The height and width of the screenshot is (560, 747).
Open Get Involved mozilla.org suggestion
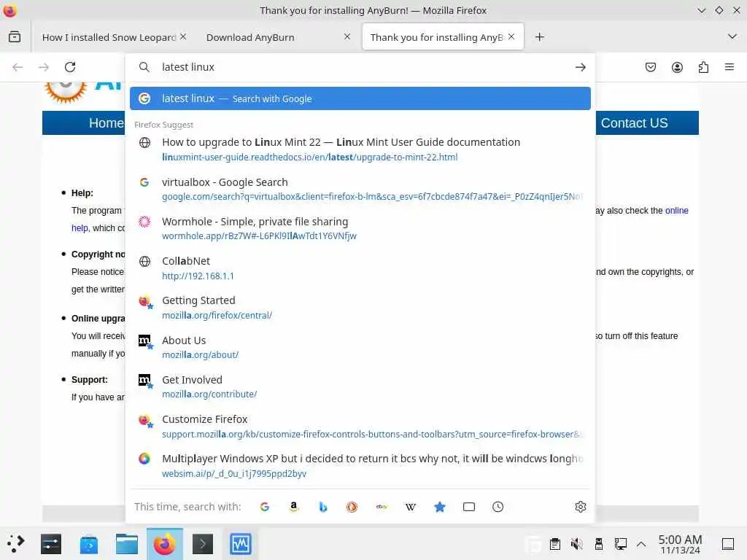coord(360,386)
